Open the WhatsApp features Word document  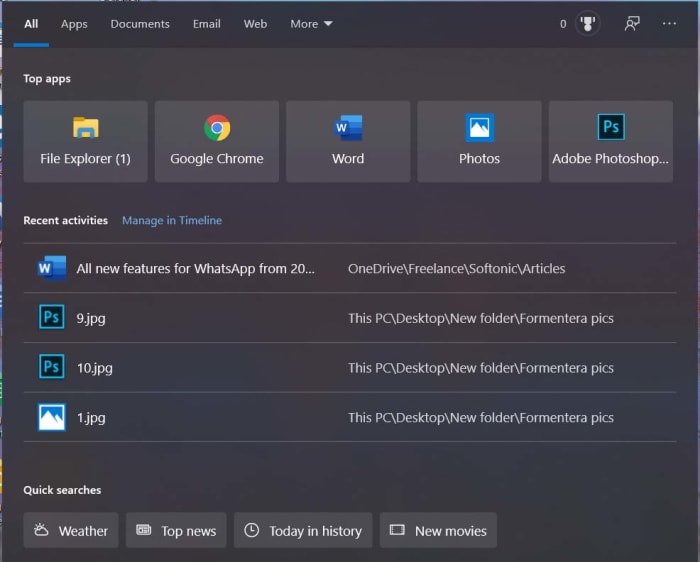[x=196, y=268]
